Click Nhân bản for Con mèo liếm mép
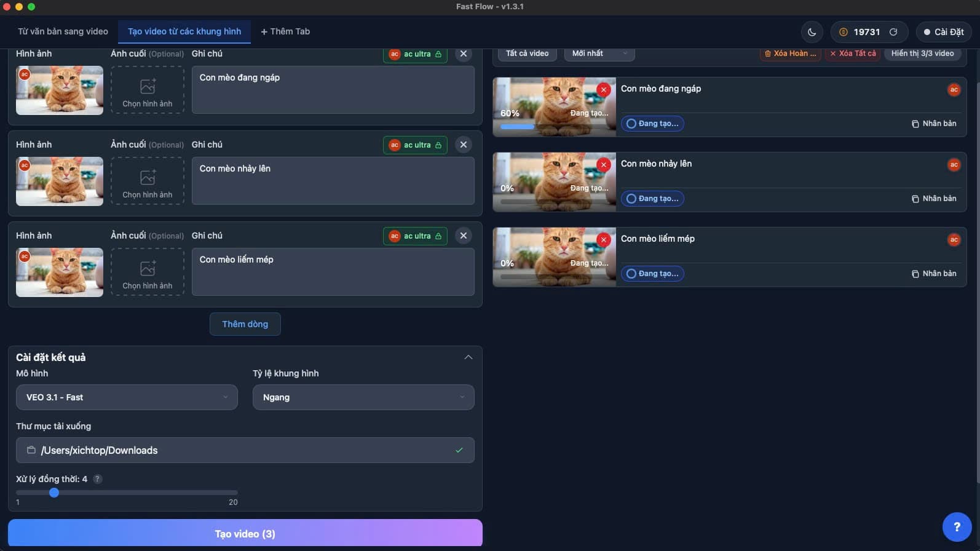980x551 pixels. tap(934, 274)
